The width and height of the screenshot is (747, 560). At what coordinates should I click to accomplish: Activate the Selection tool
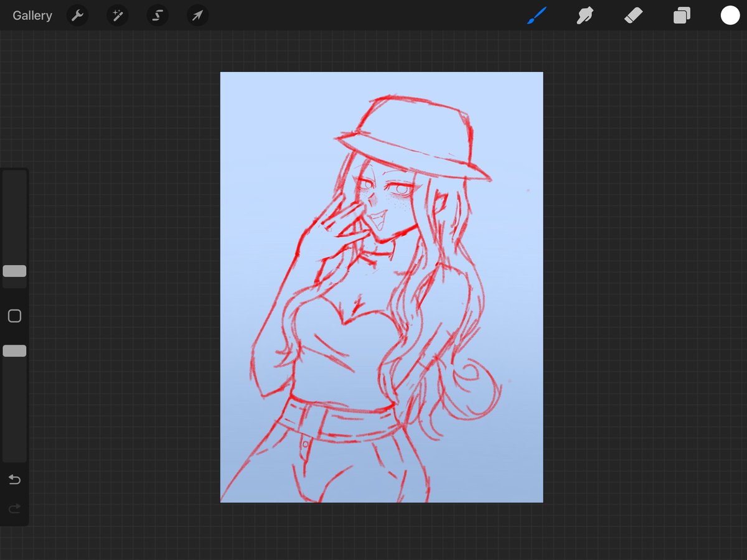coord(157,16)
